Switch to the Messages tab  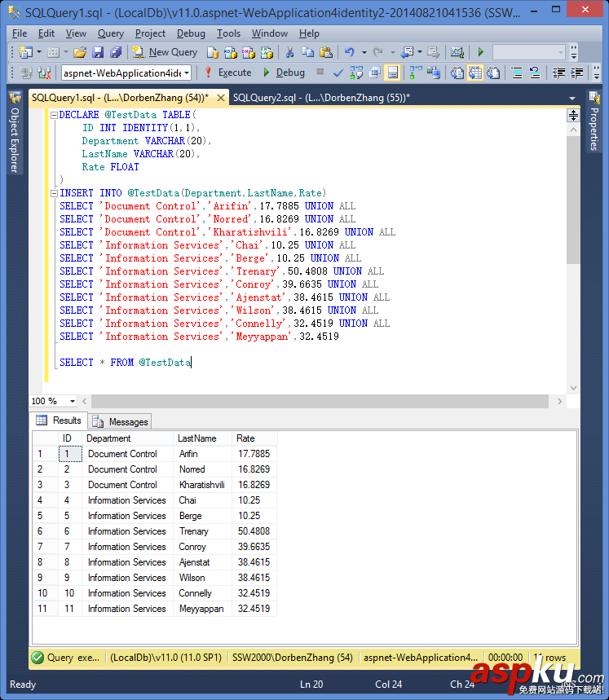[120, 421]
